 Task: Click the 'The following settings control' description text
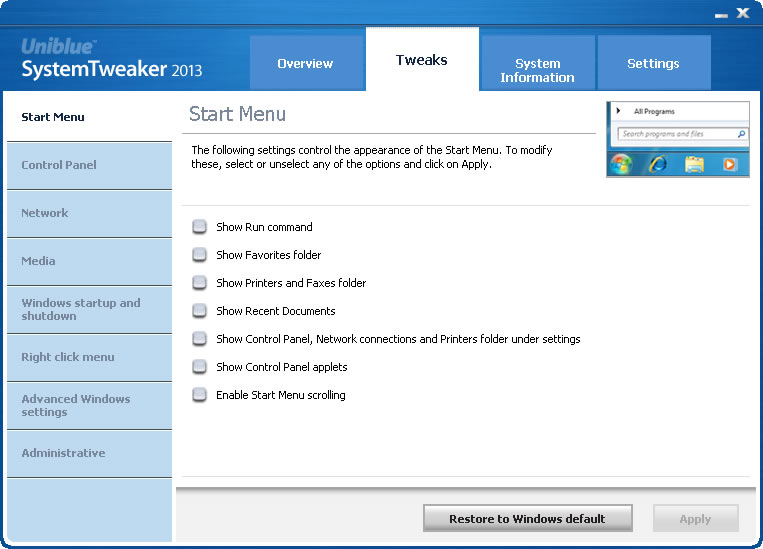click(x=372, y=157)
